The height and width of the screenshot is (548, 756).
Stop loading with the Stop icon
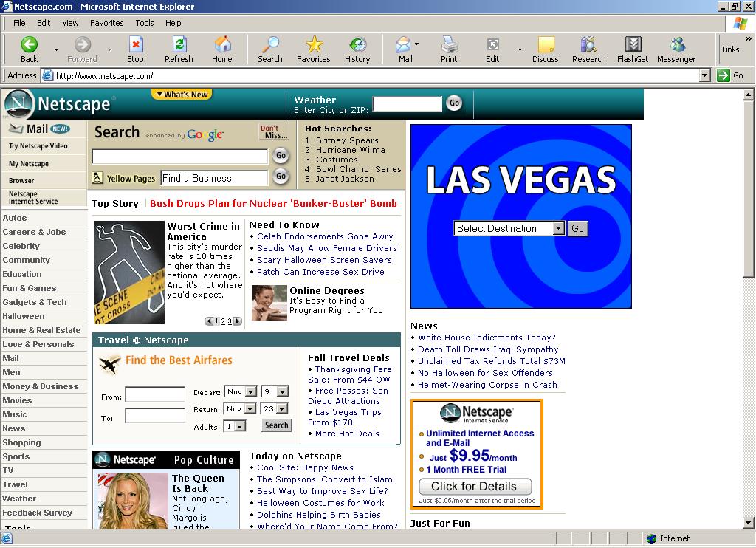pos(136,49)
